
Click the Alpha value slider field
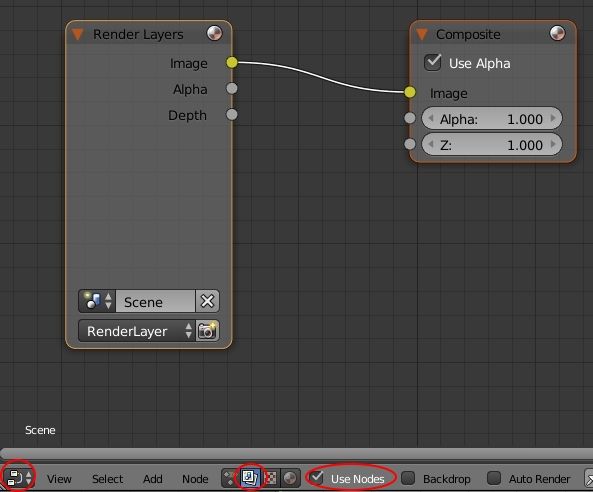[x=492, y=119]
